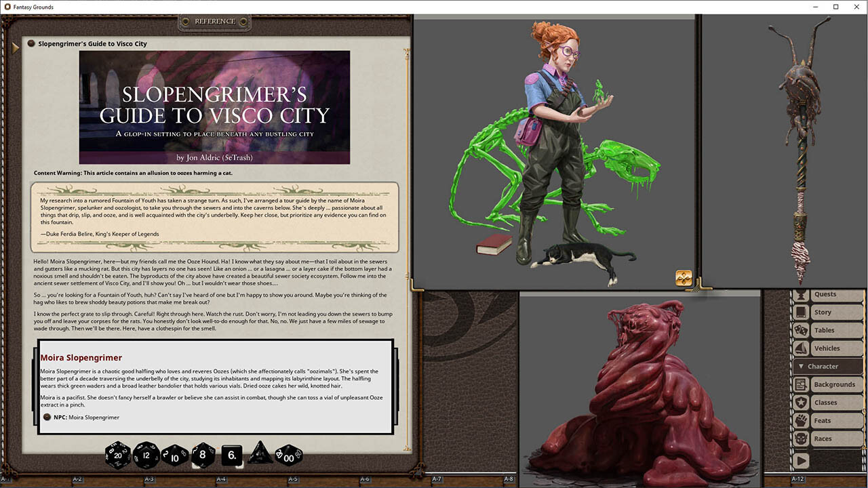Roll the six-sided d6 die
Viewport: 868px width, 488px height.
[x=231, y=455]
